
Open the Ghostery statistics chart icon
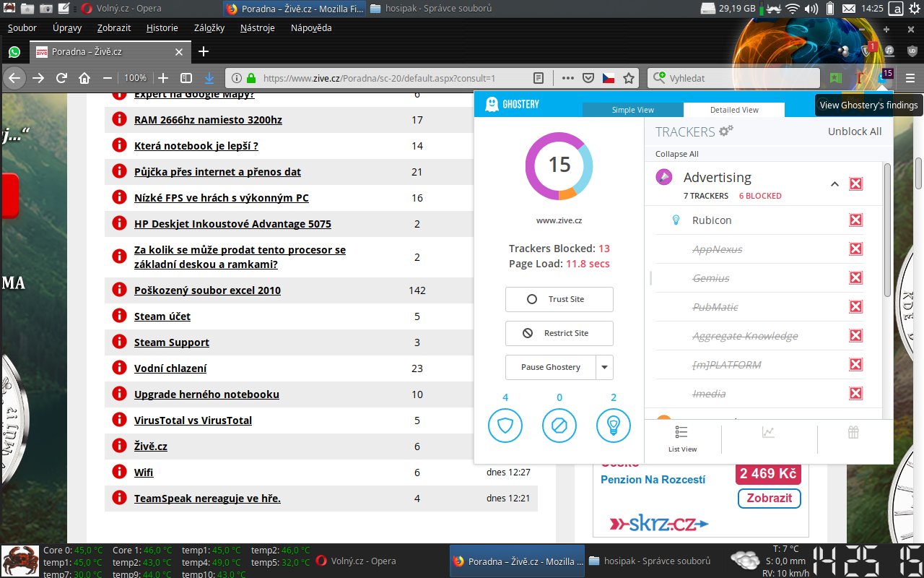click(768, 432)
